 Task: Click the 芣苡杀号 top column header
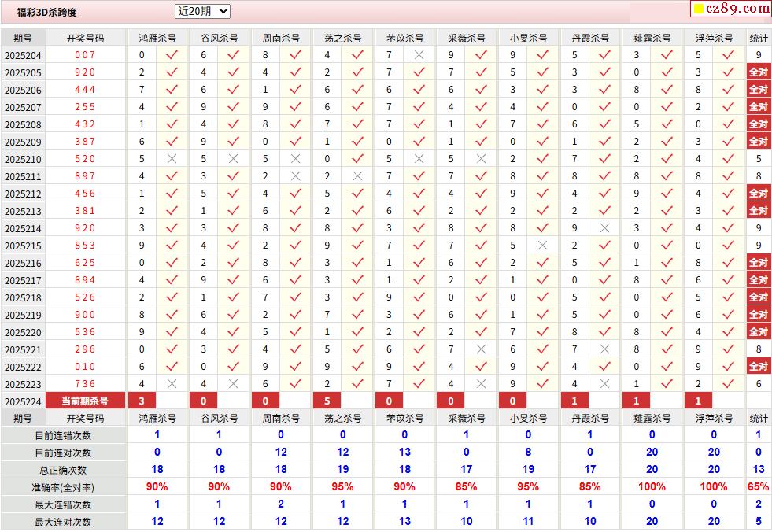404,38
